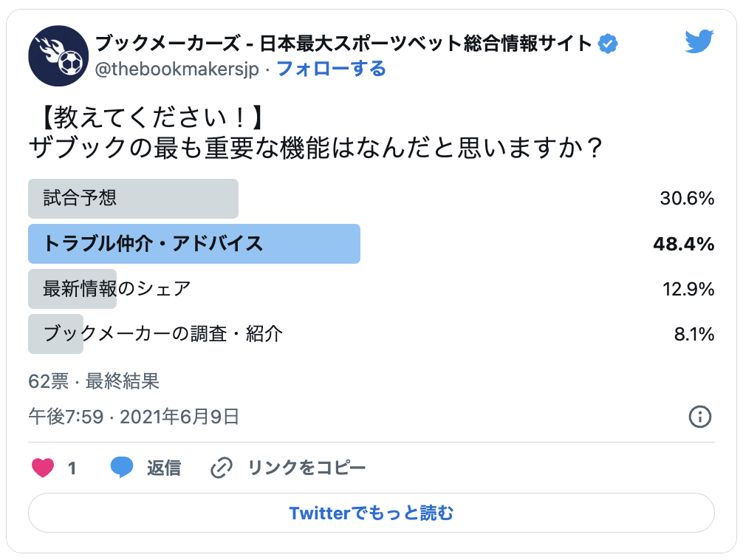Click the 62票 · 最終結果 vote count
Screen dimensions: 743x560
click(x=94, y=381)
